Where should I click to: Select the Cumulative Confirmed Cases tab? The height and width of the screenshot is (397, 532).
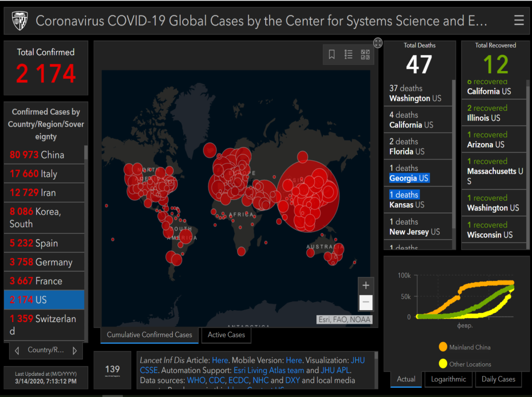[x=149, y=335]
